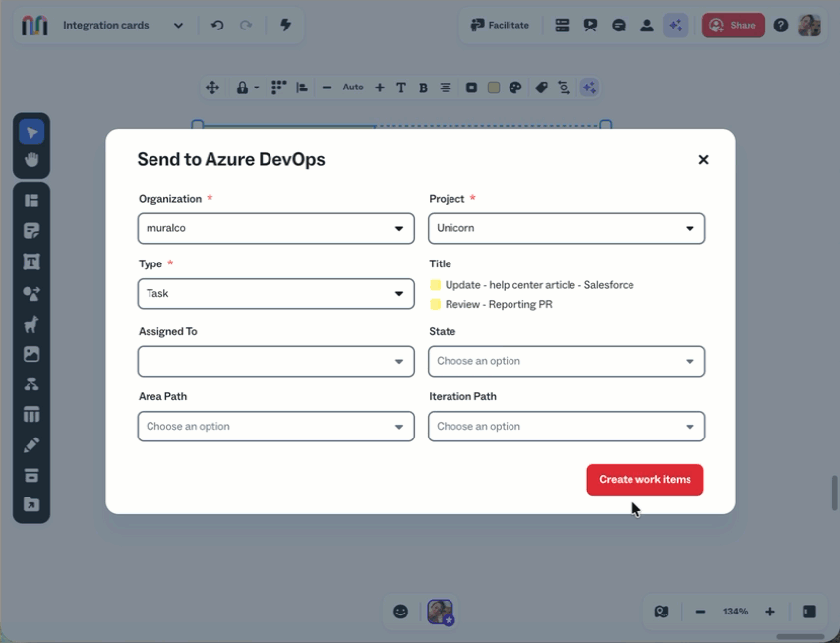Toggle bold formatting

click(423, 88)
